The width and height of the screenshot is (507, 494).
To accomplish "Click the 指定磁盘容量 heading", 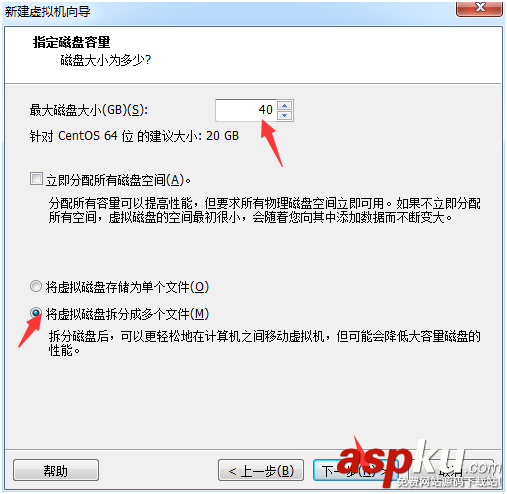I will 71,42.
